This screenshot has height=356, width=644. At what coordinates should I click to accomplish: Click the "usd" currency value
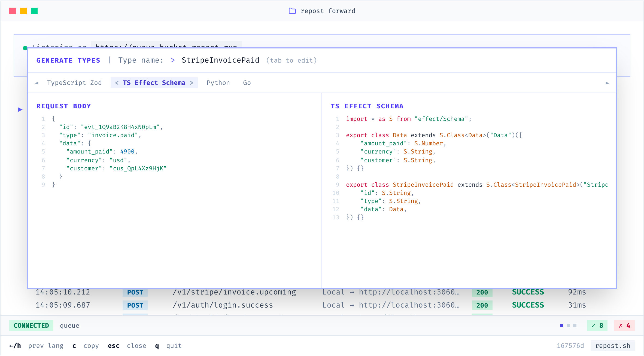click(x=118, y=160)
